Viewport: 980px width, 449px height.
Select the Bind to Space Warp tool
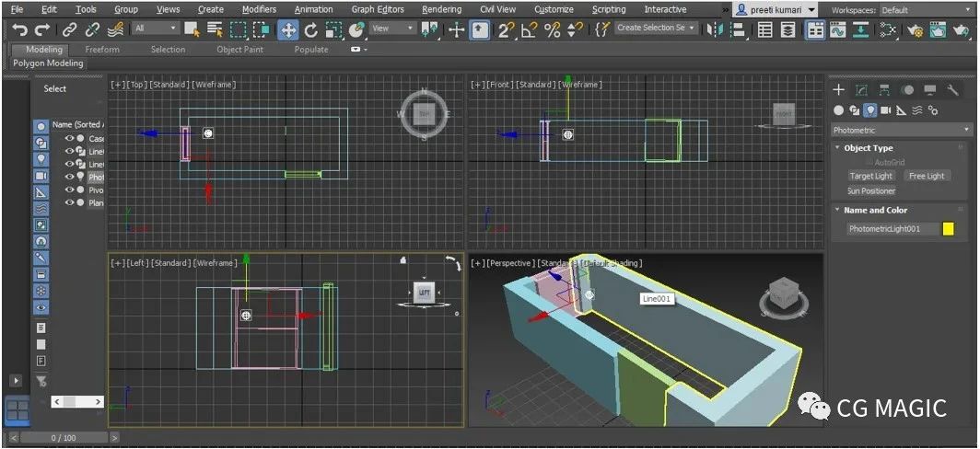[x=116, y=29]
